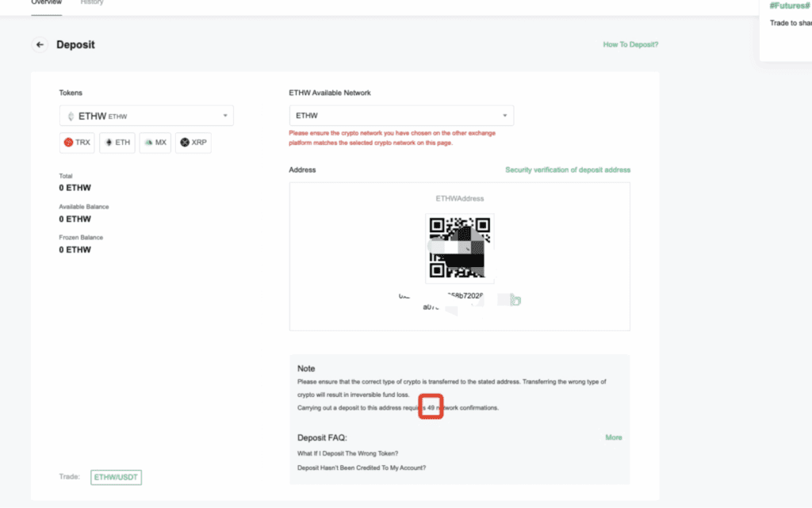
Task: Open Deposit Hasn't Been Credited FAQ
Action: pyautogui.click(x=362, y=468)
